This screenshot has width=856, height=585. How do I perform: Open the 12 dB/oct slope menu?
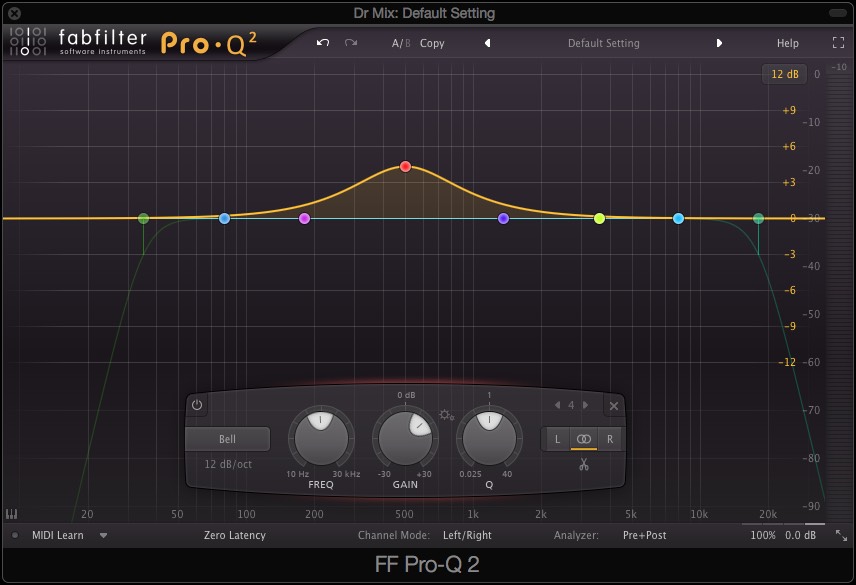228,464
